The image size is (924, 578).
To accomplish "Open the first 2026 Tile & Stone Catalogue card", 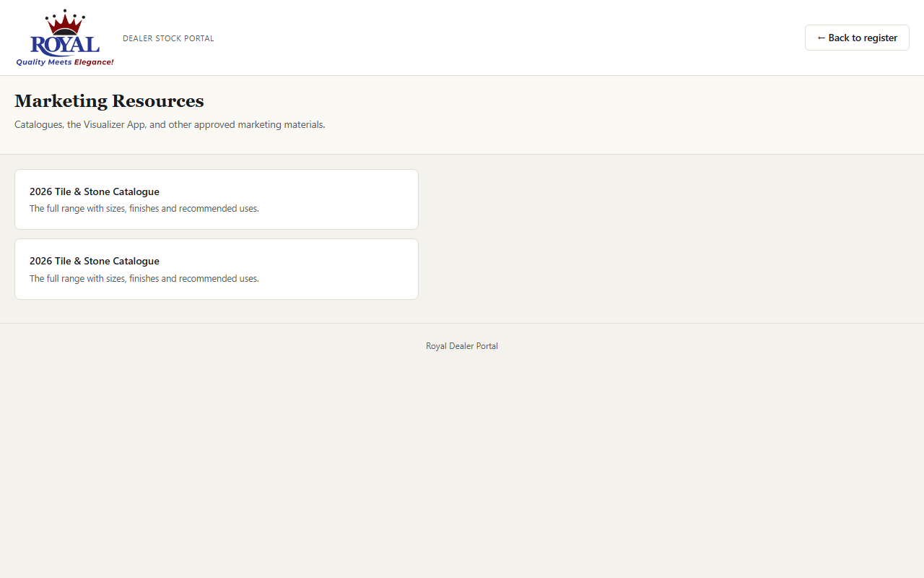I will pyautogui.click(x=217, y=199).
